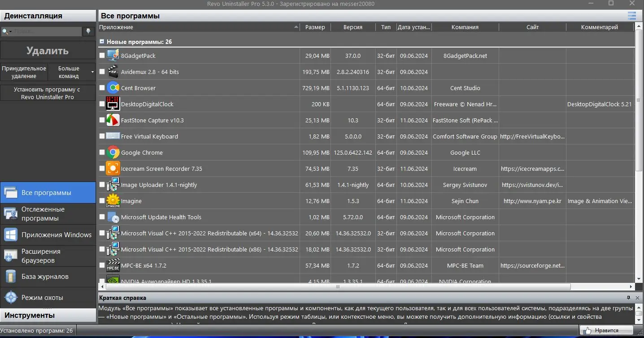644x338 pixels.
Task: Expand the Инструменты panel header
Action: (x=48, y=315)
